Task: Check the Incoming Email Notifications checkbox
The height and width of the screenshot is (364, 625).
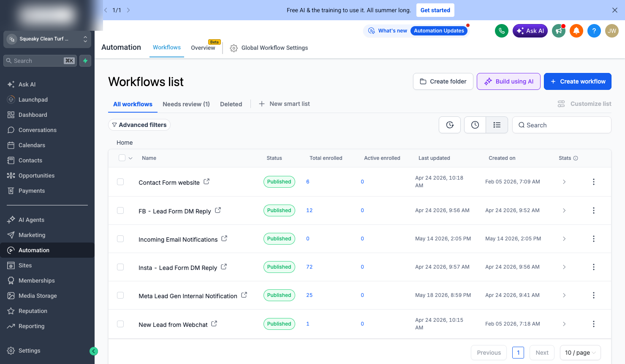Action: click(x=120, y=239)
